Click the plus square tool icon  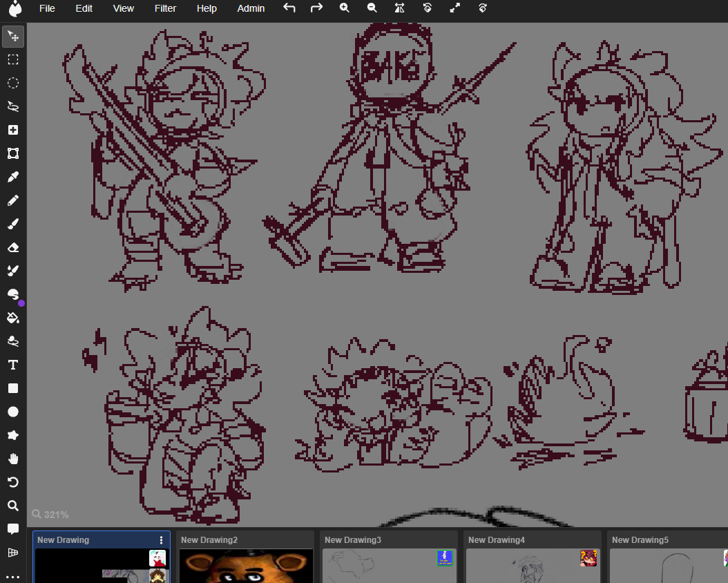(13, 130)
